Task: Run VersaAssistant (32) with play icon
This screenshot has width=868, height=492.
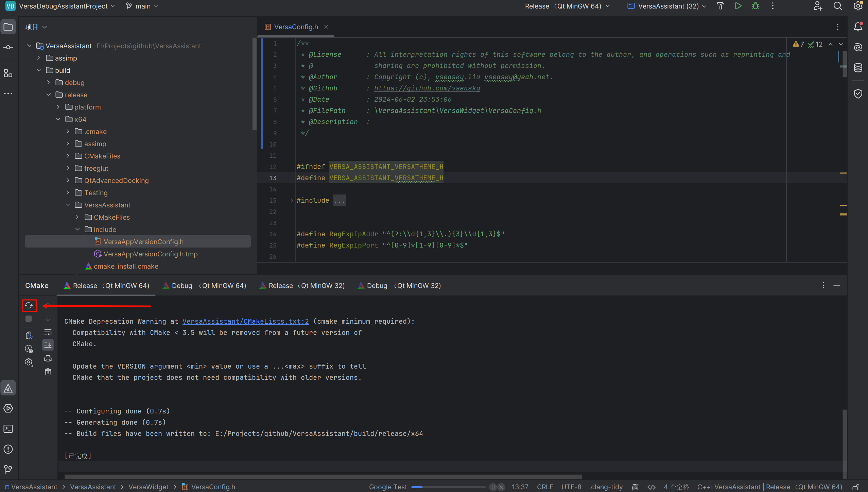Action: coord(738,6)
